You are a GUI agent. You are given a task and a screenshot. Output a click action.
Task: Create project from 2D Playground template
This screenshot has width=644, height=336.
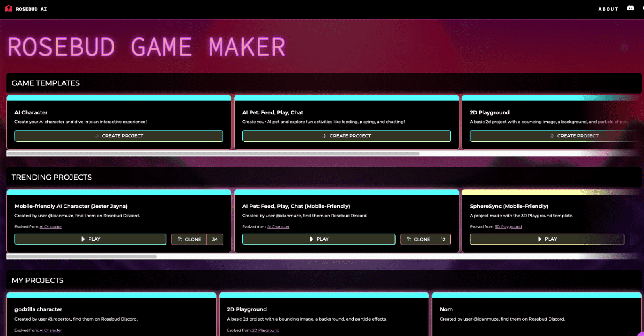tap(574, 136)
